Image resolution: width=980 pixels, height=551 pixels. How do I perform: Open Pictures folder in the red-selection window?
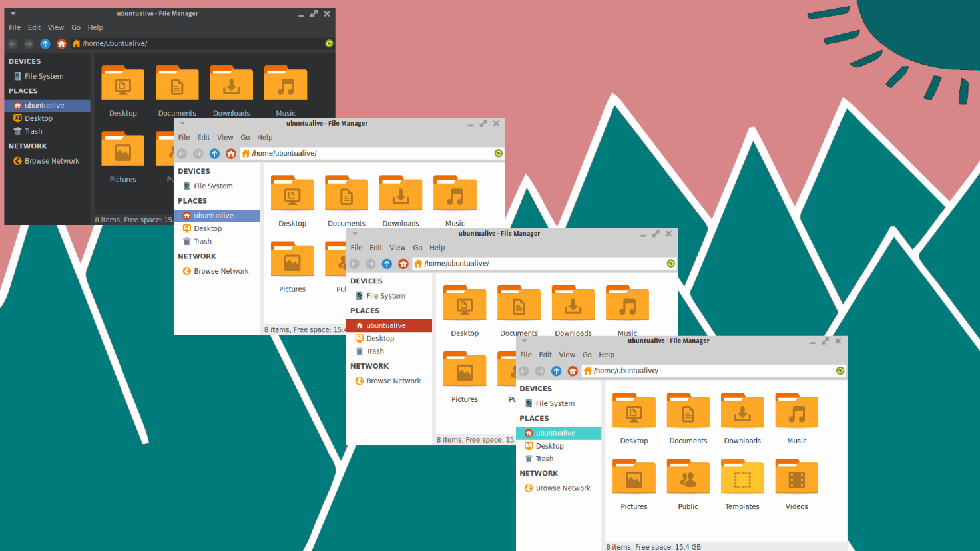point(465,369)
